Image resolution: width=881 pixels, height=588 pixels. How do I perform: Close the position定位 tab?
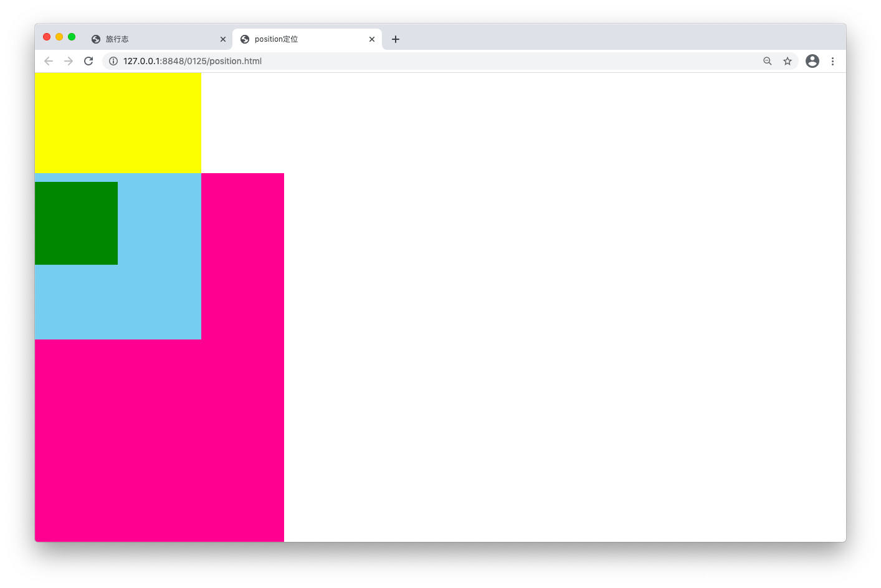tap(372, 39)
